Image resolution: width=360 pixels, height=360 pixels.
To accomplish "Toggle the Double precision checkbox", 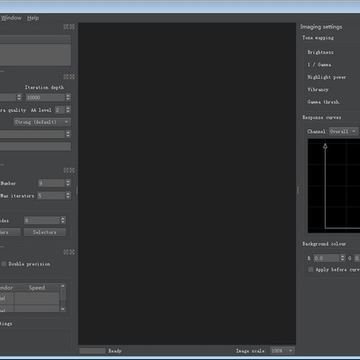I will pyautogui.click(x=4, y=264).
